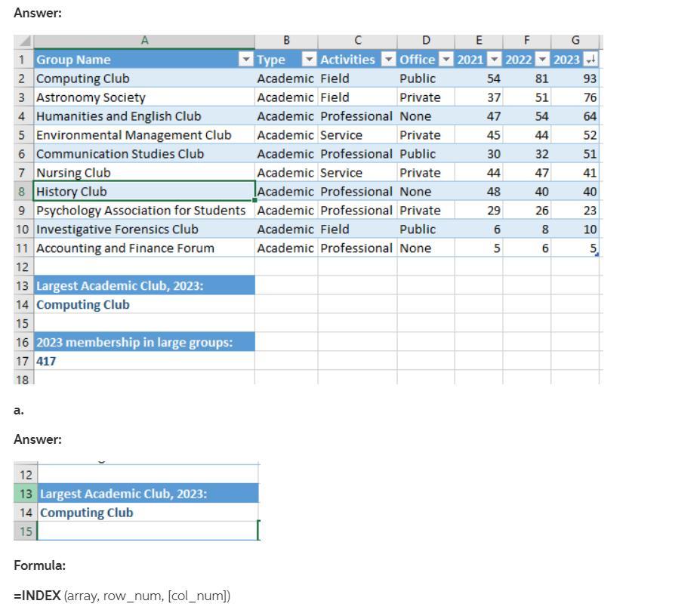Open the Office column filter dropdown
Image resolution: width=700 pixels, height=613 pixels.
[446, 60]
